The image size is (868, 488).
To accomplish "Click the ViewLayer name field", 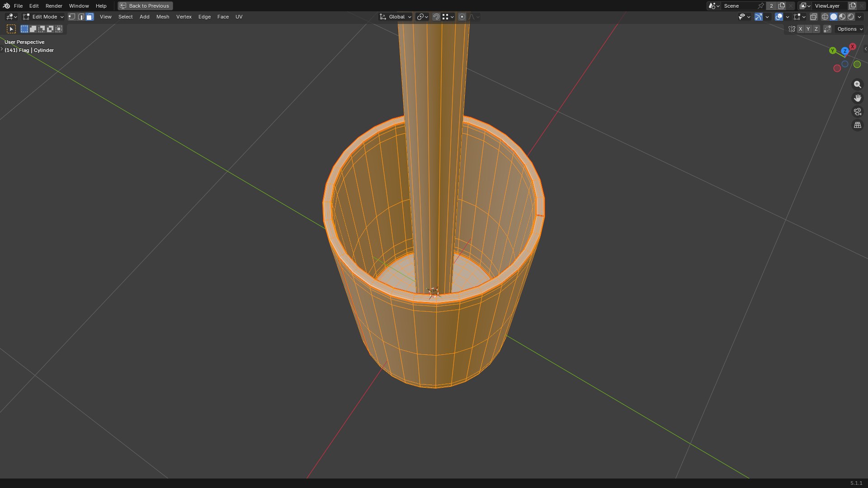I will click(830, 6).
